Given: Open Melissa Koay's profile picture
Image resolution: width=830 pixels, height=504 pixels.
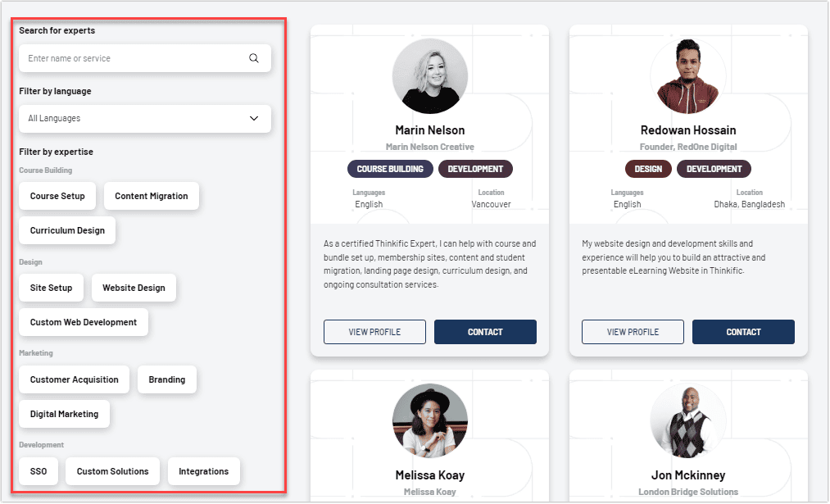Looking at the screenshot, I should pos(430,421).
